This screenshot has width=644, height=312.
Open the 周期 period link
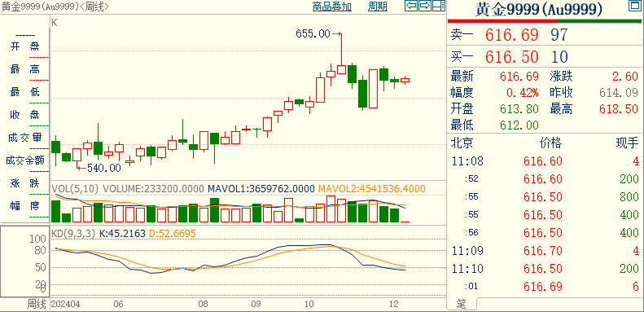point(378,7)
